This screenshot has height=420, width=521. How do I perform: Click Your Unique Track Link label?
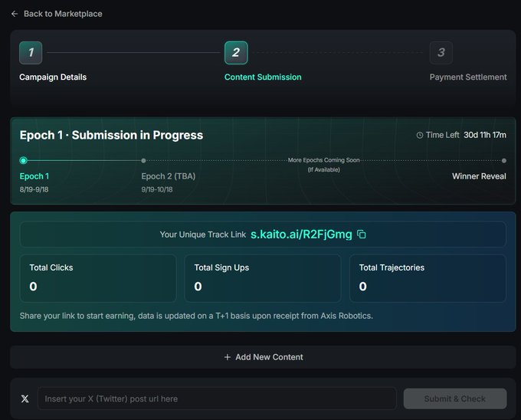pos(203,235)
